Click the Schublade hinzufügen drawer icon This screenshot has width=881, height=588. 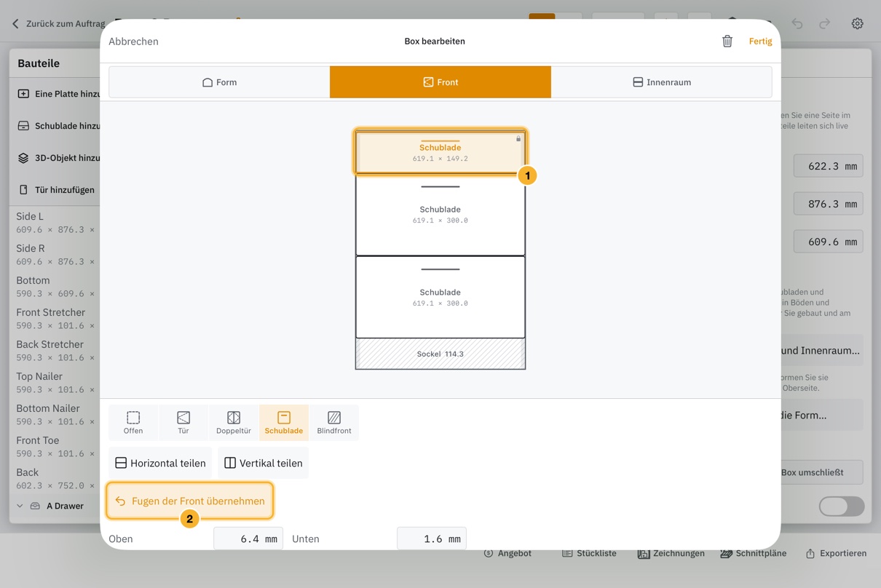23,126
